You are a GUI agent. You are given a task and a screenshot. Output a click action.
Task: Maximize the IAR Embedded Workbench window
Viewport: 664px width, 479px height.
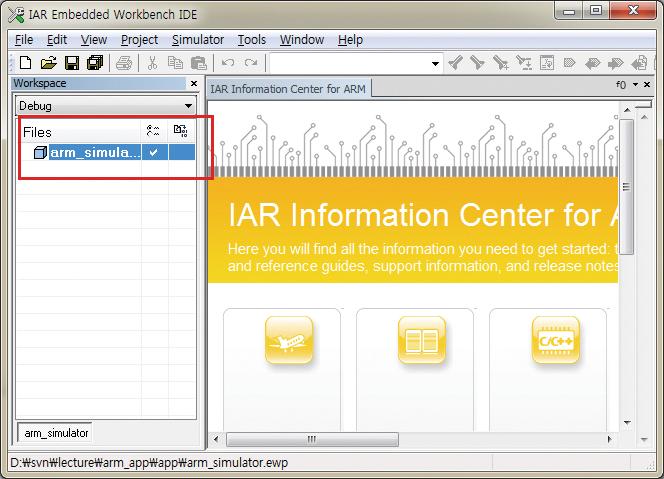[x=596, y=11]
